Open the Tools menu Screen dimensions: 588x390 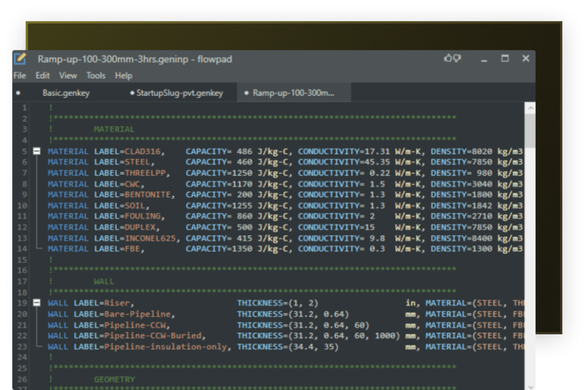click(x=96, y=76)
